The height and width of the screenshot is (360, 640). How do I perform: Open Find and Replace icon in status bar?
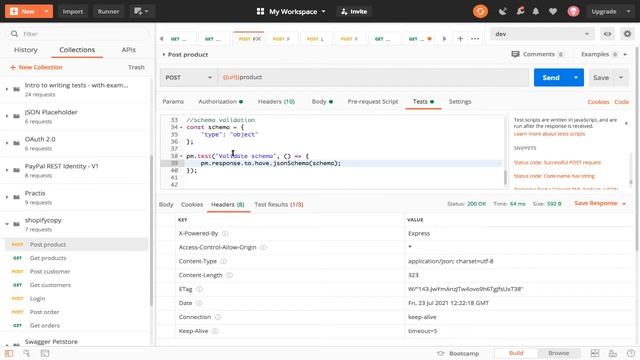(27, 353)
